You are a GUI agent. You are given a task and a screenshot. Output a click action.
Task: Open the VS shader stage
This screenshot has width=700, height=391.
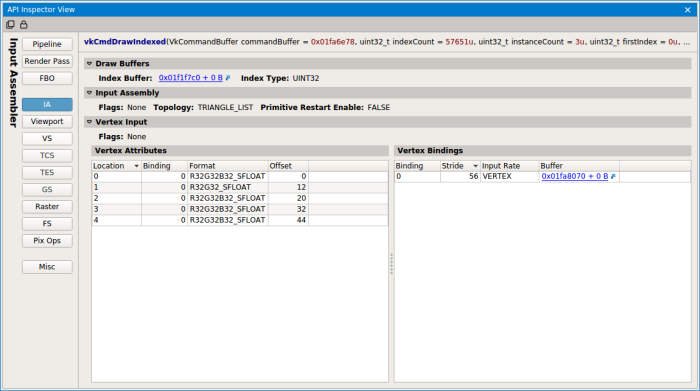[x=47, y=138]
